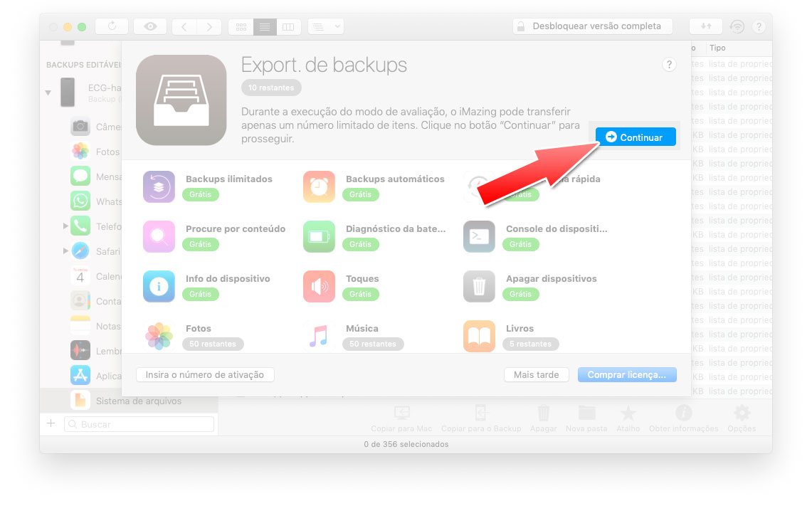Click the 10 restantes badge
The height and width of the screenshot is (506, 812).
point(271,88)
